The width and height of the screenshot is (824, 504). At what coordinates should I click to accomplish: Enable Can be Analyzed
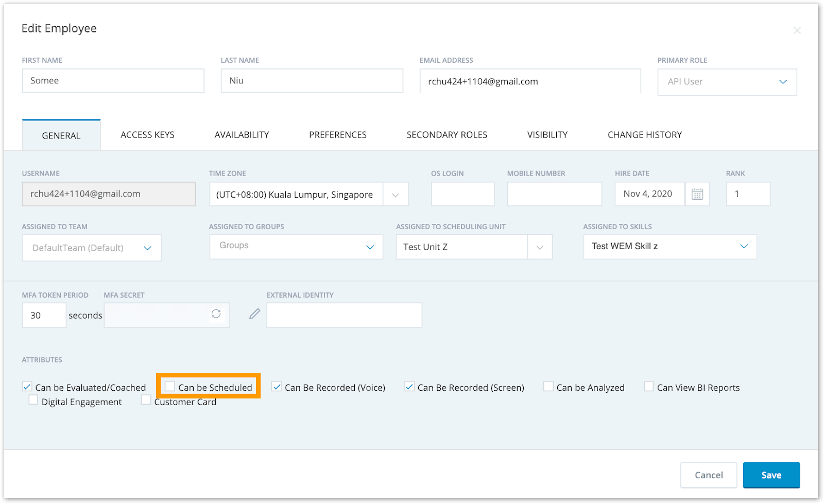pos(548,386)
